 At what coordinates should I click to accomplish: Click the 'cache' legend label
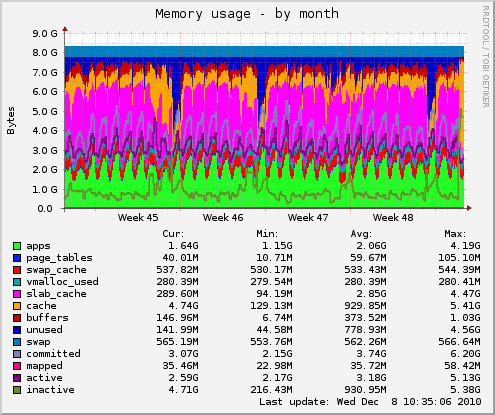[x=41, y=306]
